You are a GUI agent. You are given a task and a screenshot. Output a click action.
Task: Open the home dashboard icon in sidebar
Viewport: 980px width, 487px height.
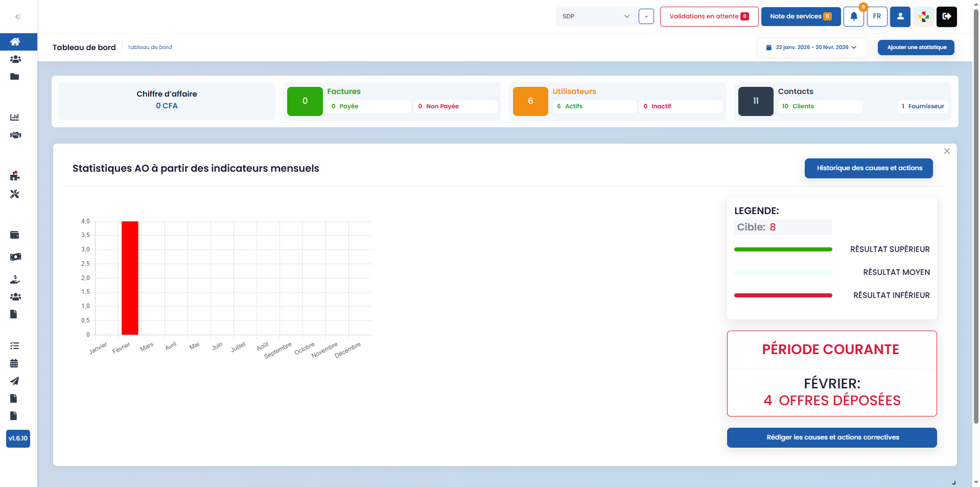coord(15,42)
